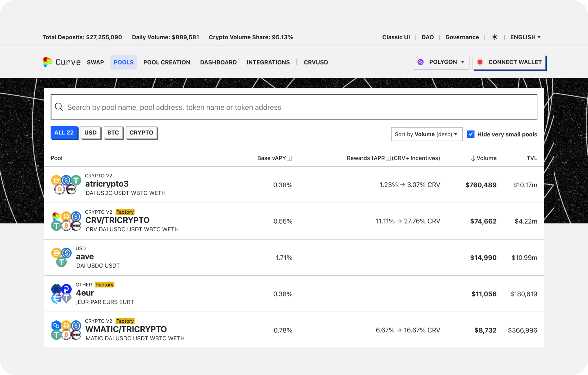
Task: Click the Volume sort arrow icon
Action: 473,158
